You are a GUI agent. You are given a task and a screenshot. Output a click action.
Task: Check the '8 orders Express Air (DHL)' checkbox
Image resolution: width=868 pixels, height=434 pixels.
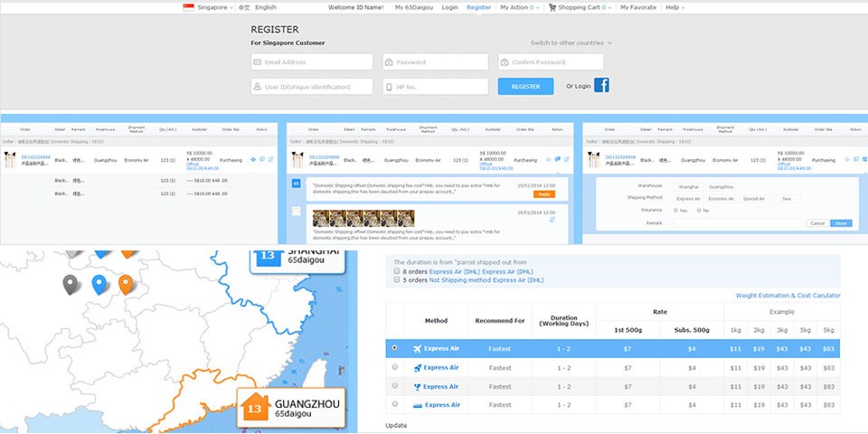click(x=396, y=270)
